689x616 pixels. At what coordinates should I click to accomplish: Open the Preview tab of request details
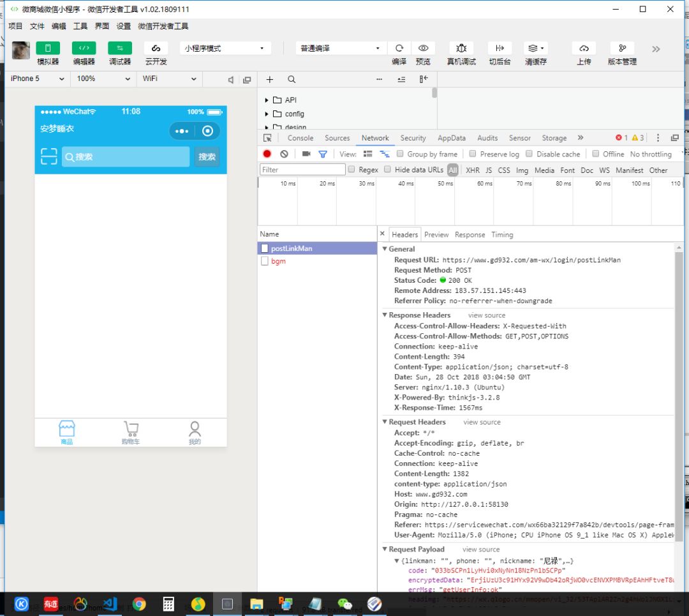tap(436, 235)
